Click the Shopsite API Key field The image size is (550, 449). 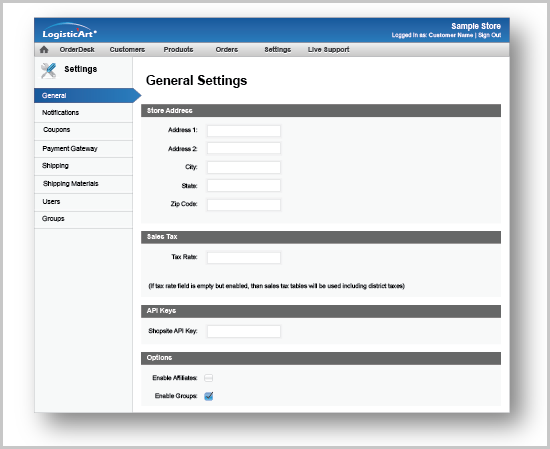click(x=244, y=331)
